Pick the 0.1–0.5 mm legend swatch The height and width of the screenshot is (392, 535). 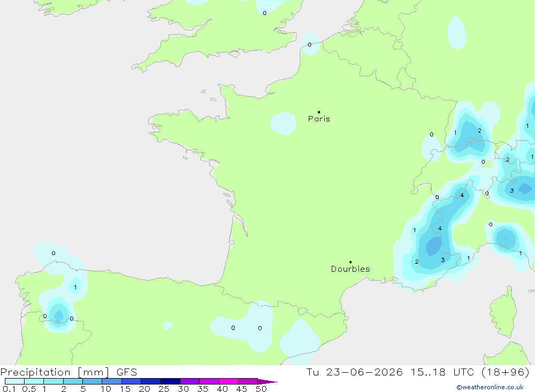[x=14, y=381]
